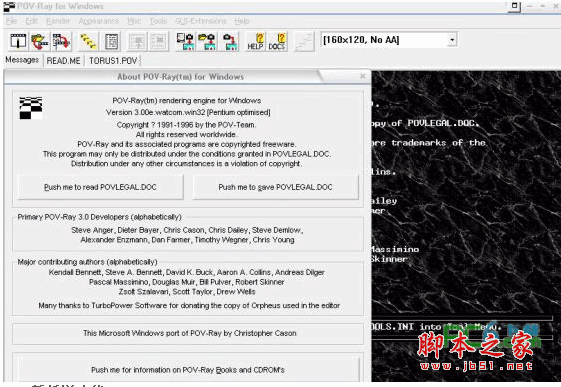Open the Render menu

(58, 21)
